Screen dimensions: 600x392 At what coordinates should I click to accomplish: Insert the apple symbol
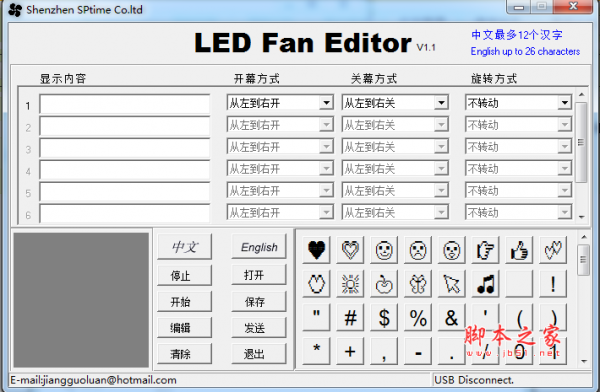[x=384, y=284]
